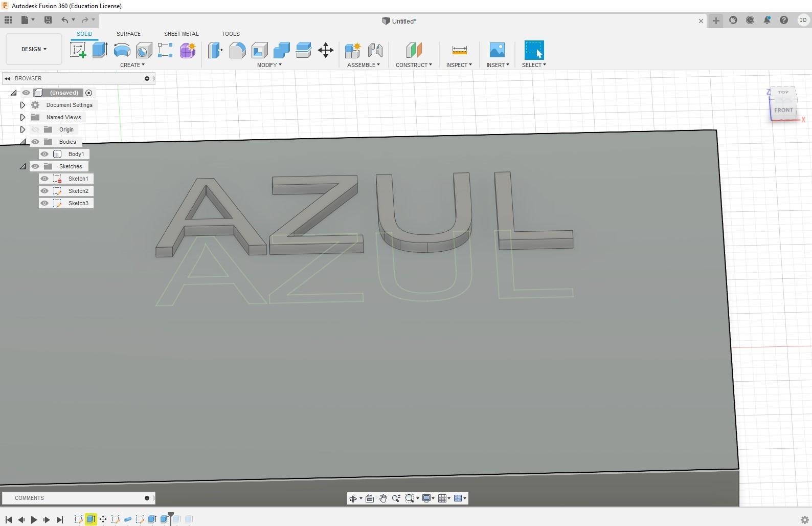Screen dimensions: 812x526
Task: Hide Sketch3 using its eye icon
Action: point(44,203)
